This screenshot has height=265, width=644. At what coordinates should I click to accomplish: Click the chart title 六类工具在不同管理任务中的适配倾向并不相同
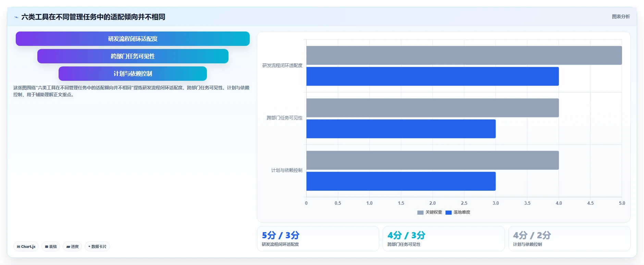(93, 17)
